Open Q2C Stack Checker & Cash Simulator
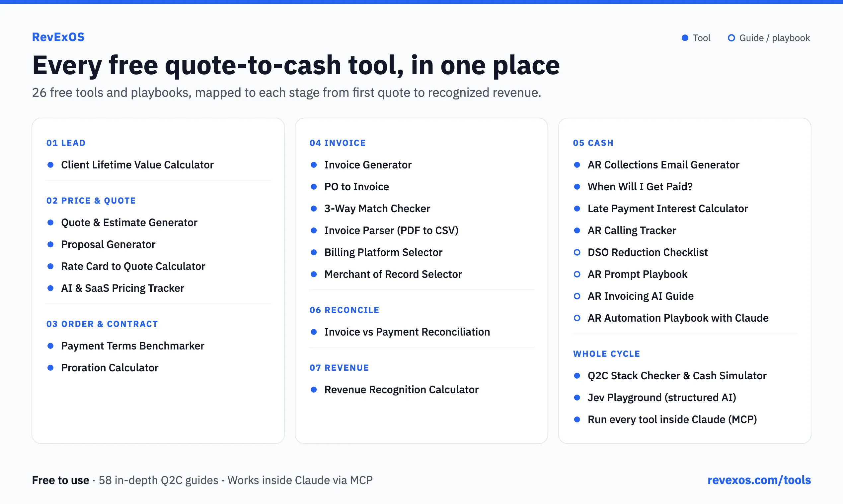 [677, 376]
